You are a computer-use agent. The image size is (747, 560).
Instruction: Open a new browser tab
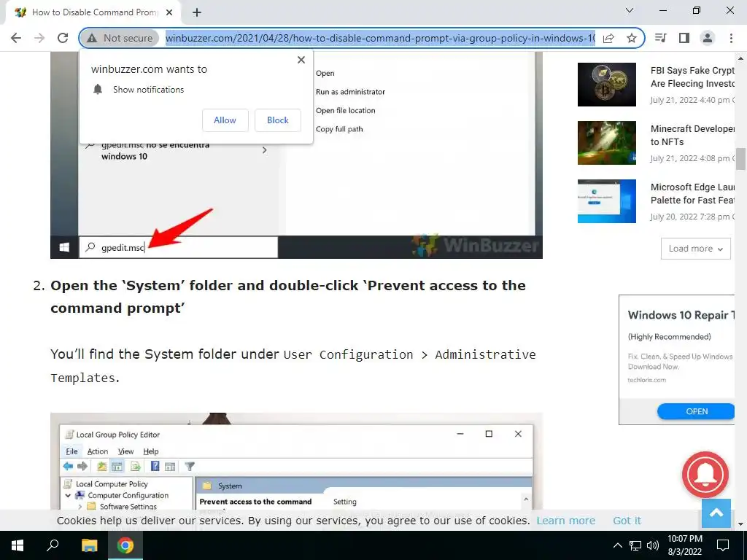pos(197,13)
